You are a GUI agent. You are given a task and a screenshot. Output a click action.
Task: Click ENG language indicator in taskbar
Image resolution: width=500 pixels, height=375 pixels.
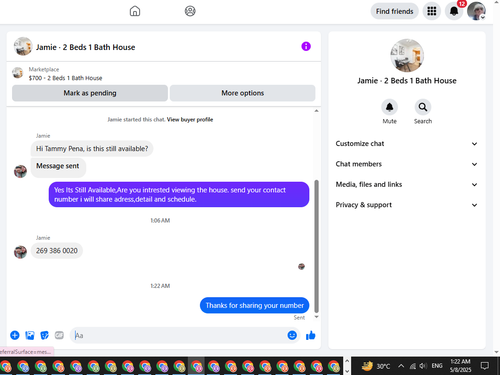tap(437, 366)
